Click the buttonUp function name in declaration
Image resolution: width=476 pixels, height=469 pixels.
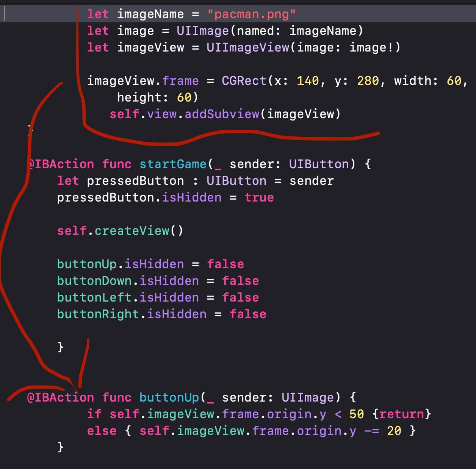point(169,397)
